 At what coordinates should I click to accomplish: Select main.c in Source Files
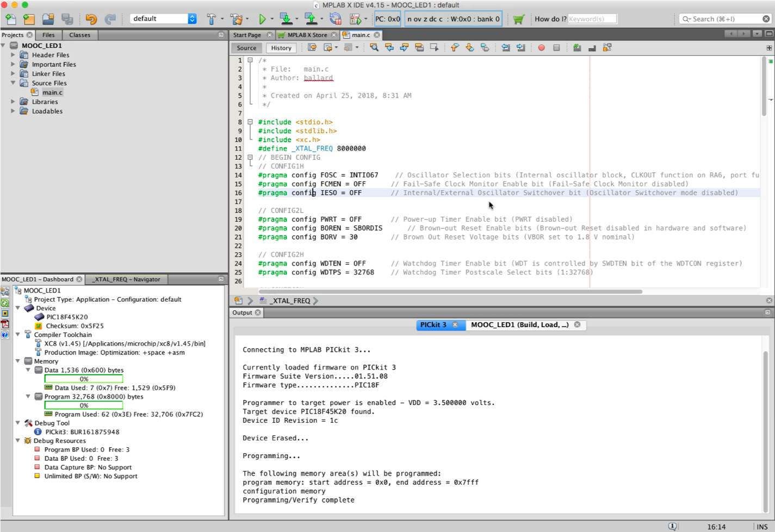[x=53, y=92]
